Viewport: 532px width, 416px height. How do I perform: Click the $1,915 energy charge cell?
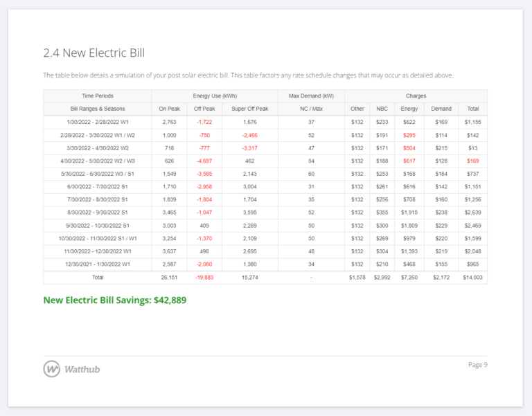point(409,212)
